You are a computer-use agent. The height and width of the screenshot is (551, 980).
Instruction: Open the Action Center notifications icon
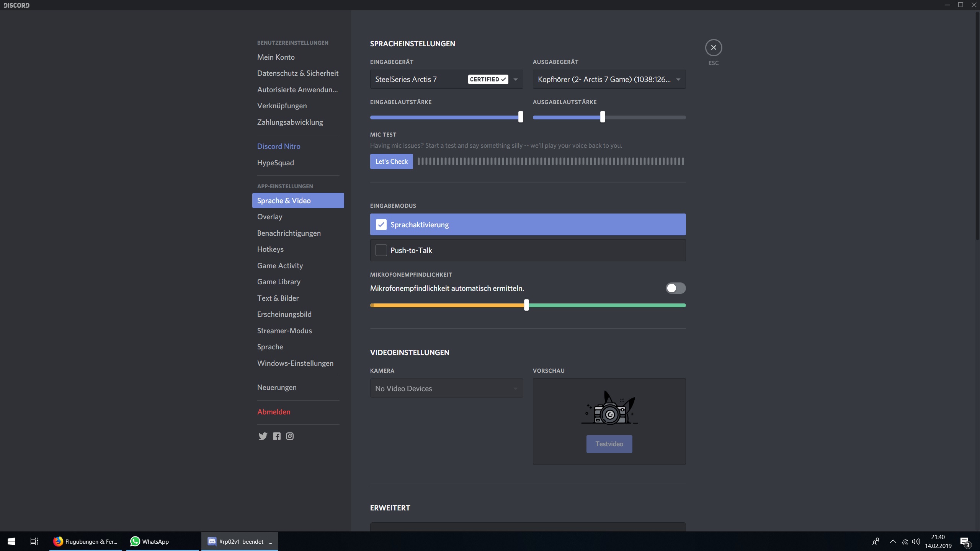click(x=964, y=541)
